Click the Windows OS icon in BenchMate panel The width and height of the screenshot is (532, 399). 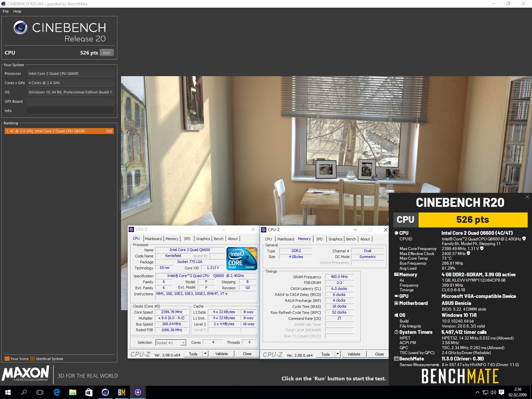pos(396,315)
